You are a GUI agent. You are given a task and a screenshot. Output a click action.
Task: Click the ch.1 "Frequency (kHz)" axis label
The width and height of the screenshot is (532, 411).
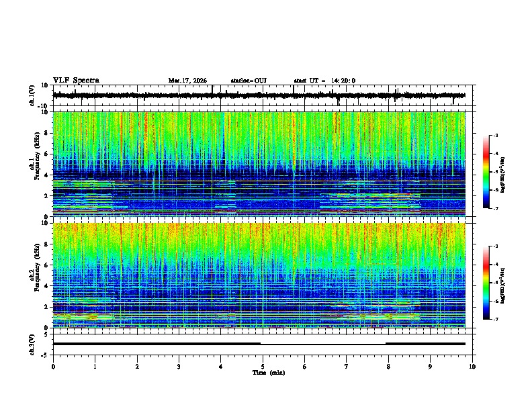37,156
